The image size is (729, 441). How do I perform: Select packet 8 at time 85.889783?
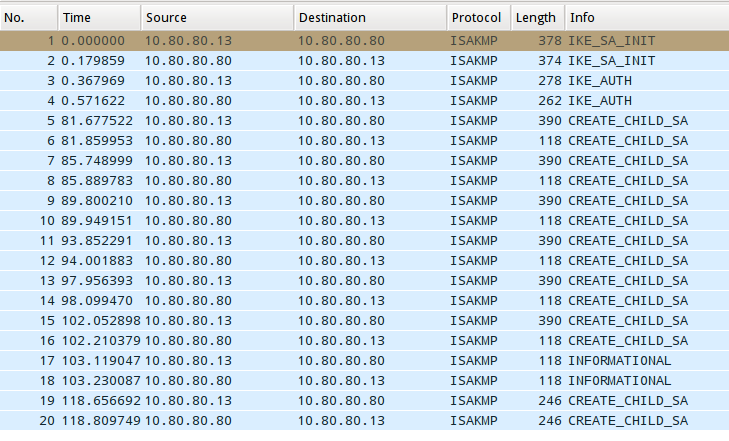364,181
